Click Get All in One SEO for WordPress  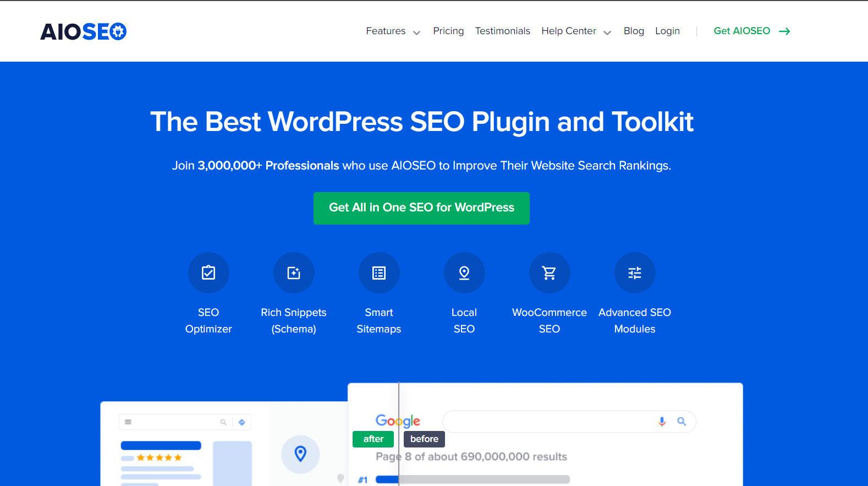[x=421, y=208]
